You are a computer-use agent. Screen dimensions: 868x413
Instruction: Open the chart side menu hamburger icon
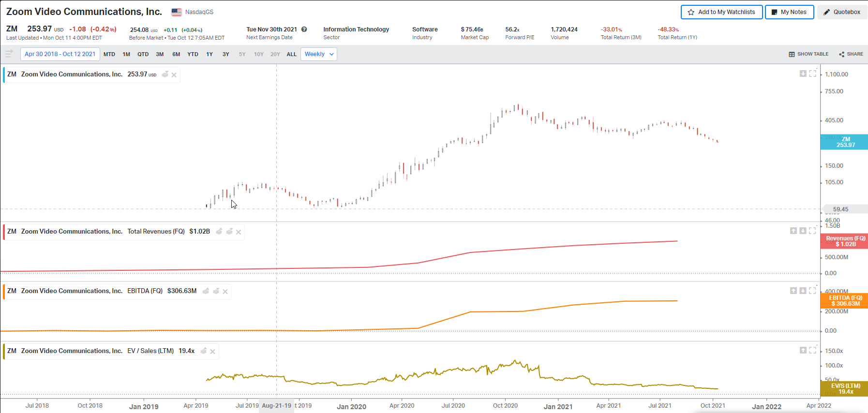tap(9, 54)
